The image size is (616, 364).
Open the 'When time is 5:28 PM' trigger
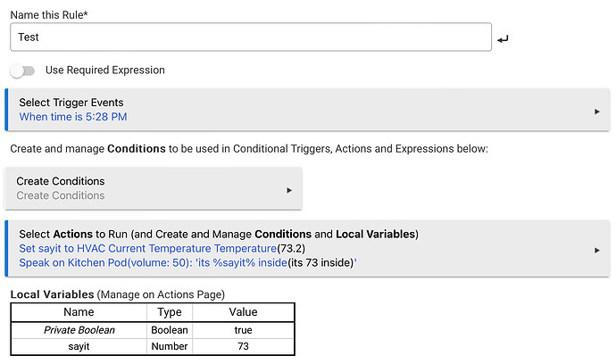[x=79, y=117]
